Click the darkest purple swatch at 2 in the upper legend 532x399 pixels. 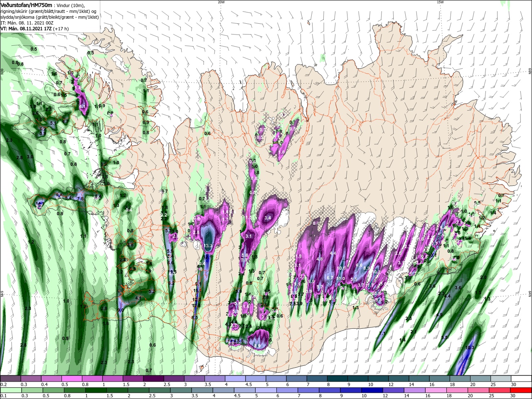153,379
